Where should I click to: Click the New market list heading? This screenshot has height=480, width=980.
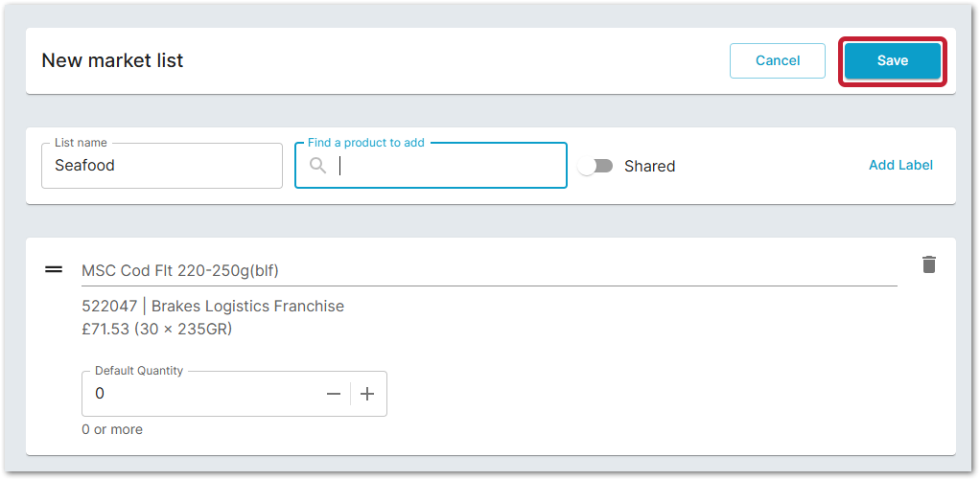(x=112, y=60)
